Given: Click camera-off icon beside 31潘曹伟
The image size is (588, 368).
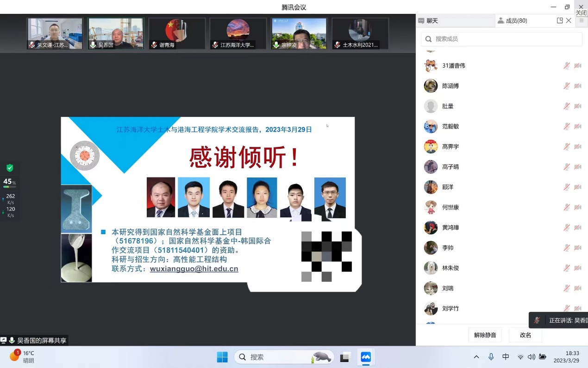Looking at the screenshot, I should coord(578,66).
